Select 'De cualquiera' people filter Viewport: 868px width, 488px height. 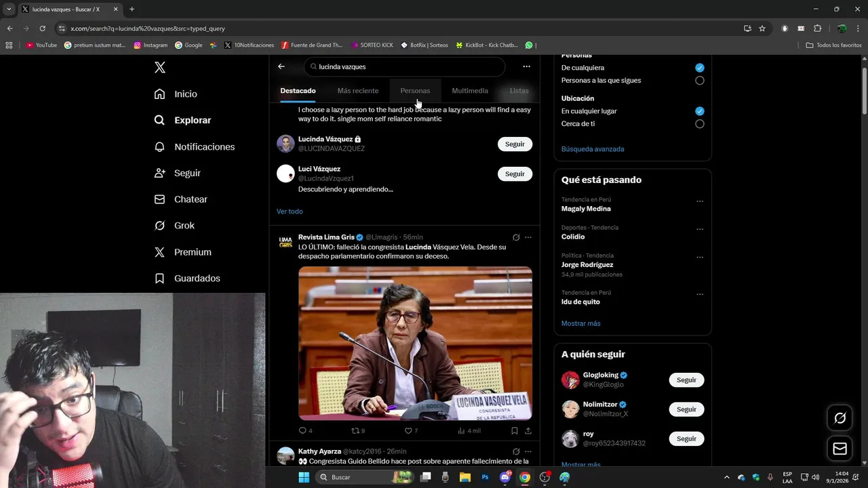pyautogui.click(x=700, y=68)
